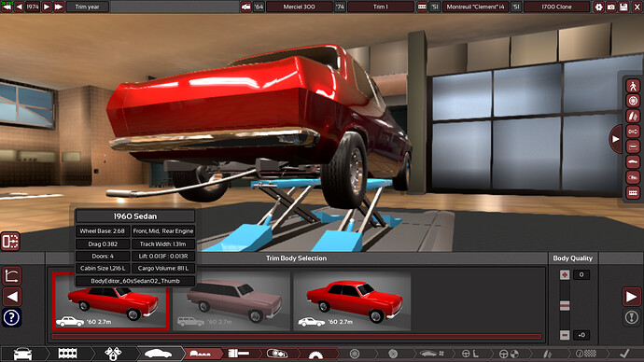Increase Body Quality with plus button
The image size is (644, 362).
click(565, 274)
